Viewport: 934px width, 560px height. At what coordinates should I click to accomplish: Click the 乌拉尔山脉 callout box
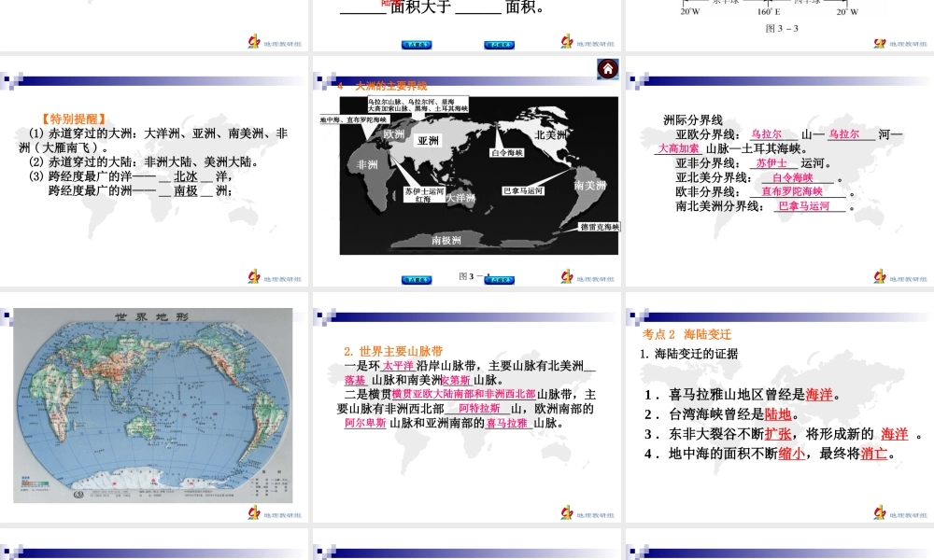[x=417, y=105]
